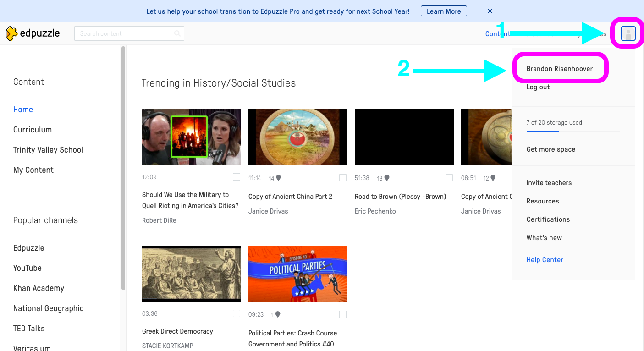
Task: Open the Home sidebar item
Action: pos(23,110)
